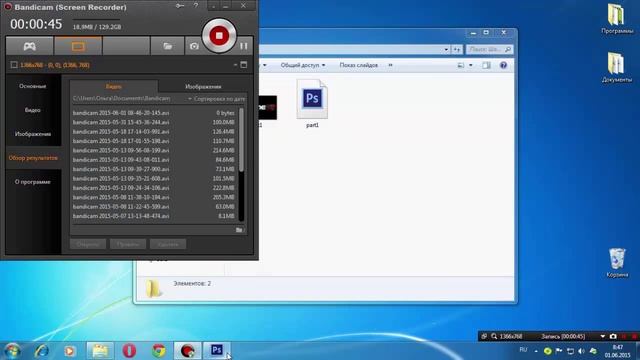Switch to Photoshop from the taskbar
Viewport: 640px width, 360px height.
click(x=217, y=350)
